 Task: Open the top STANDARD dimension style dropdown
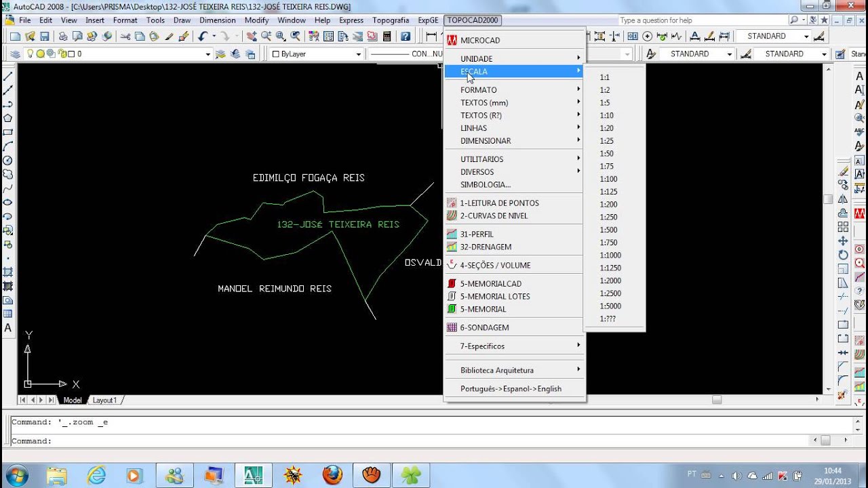806,37
